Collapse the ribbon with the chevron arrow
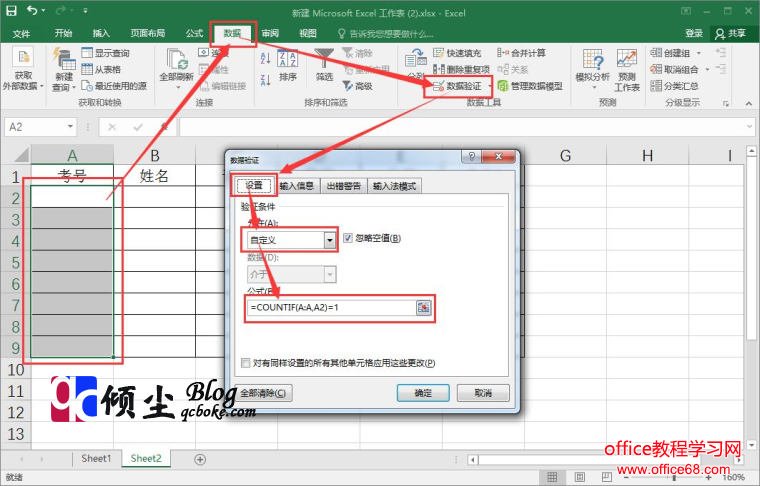 click(x=749, y=103)
